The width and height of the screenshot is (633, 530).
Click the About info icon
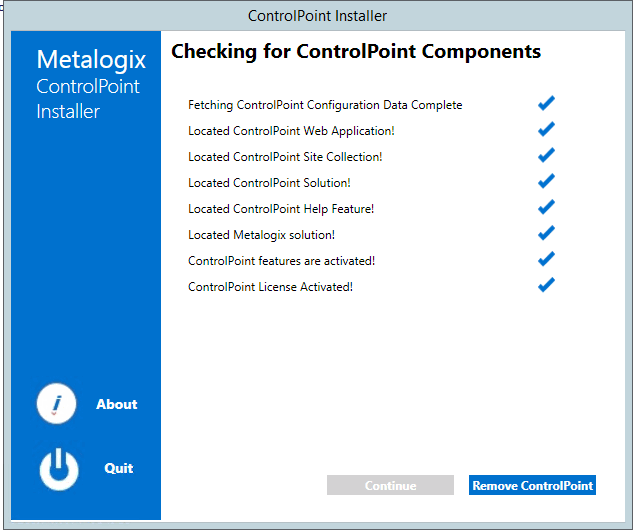[57, 404]
